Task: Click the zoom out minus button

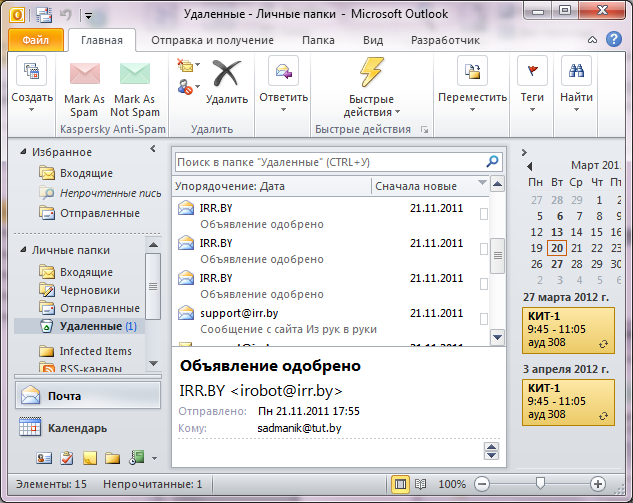Action: (x=482, y=484)
